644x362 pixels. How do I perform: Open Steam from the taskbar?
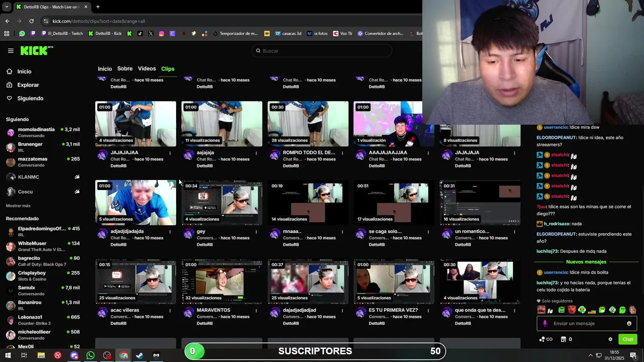point(140,355)
